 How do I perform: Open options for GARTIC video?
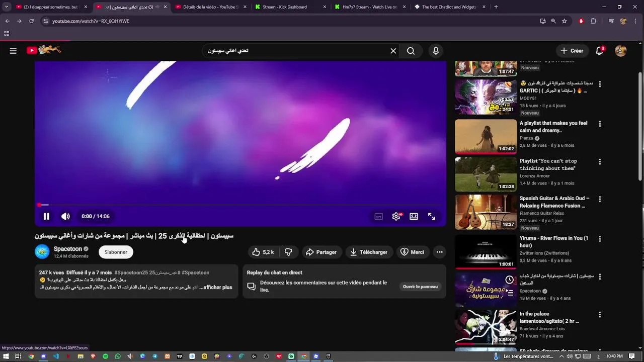[599, 84]
